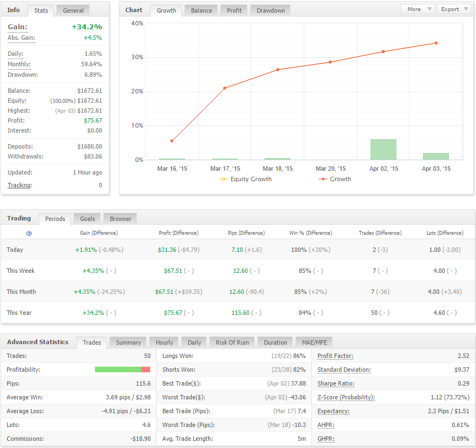Screen dimensions: 476x448
Task: Select the Summary tab in Advanced Statistics
Action: click(129, 342)
